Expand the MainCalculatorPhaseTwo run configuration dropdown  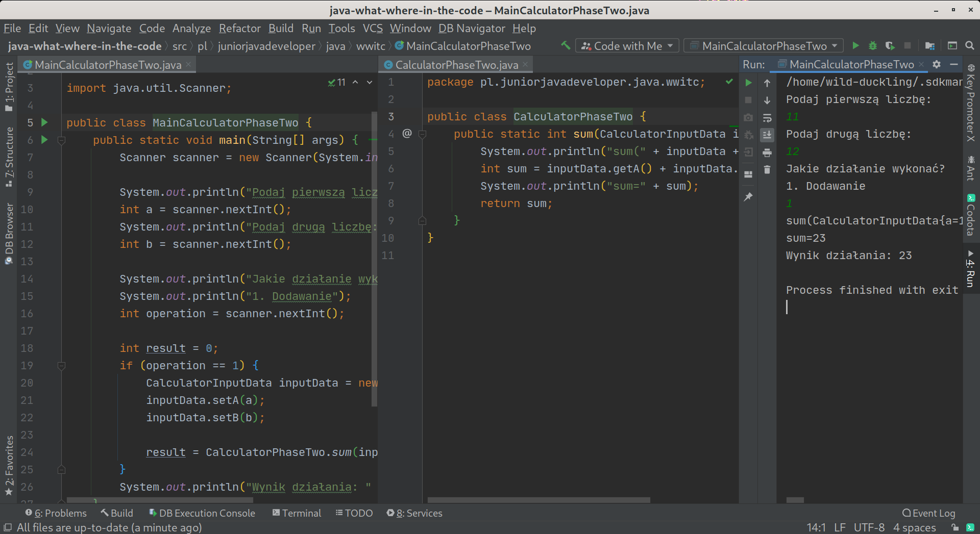click(764, 46)
